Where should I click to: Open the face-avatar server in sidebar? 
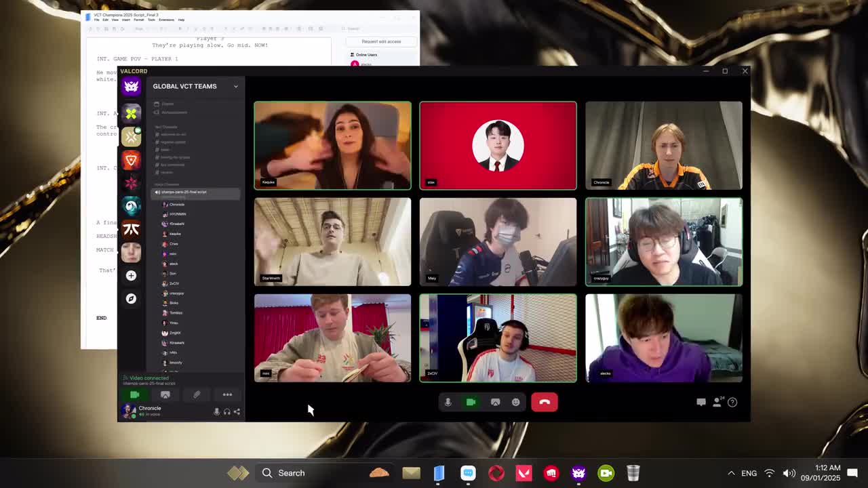click(x=131, y=252)
